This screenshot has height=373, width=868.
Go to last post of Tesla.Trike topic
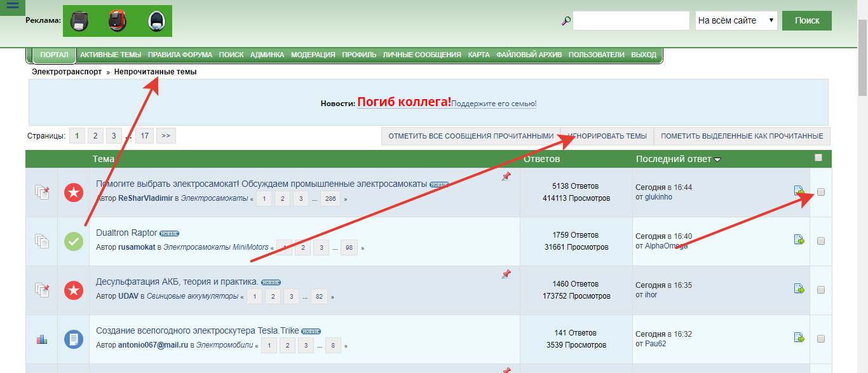[x=799, y=337]
